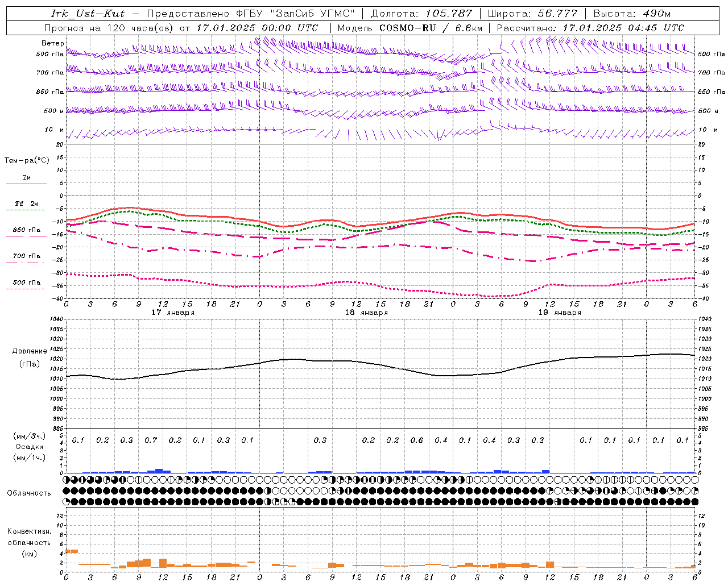Click the Высота: 490м header field
Screen dimensions: 728x582
632,14
